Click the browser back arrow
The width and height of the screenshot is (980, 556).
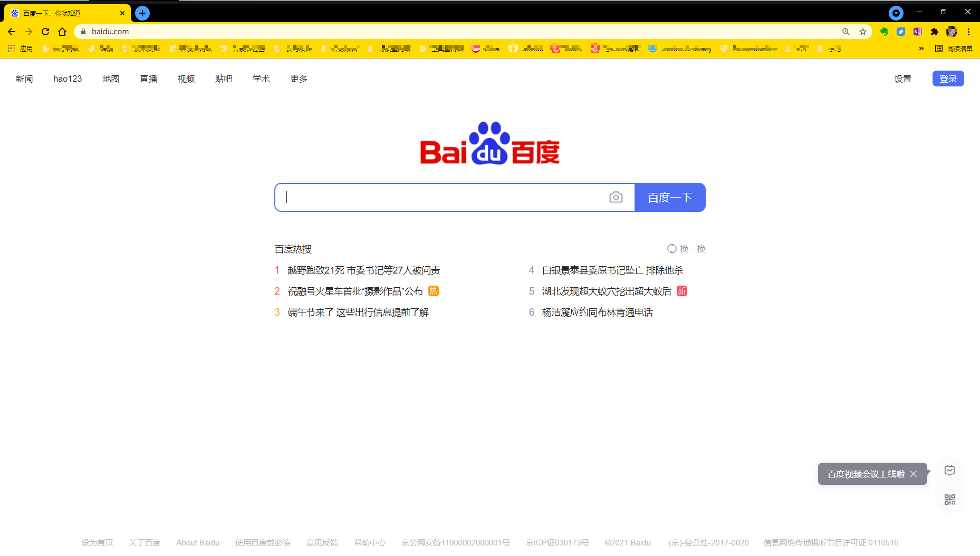12,32
